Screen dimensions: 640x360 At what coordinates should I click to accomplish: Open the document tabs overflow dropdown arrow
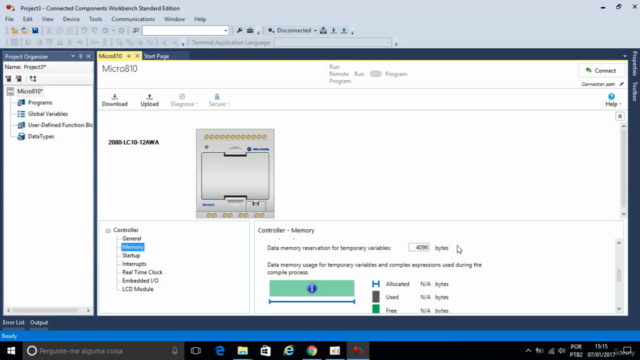pyautogui.click(x=624, y=56)
